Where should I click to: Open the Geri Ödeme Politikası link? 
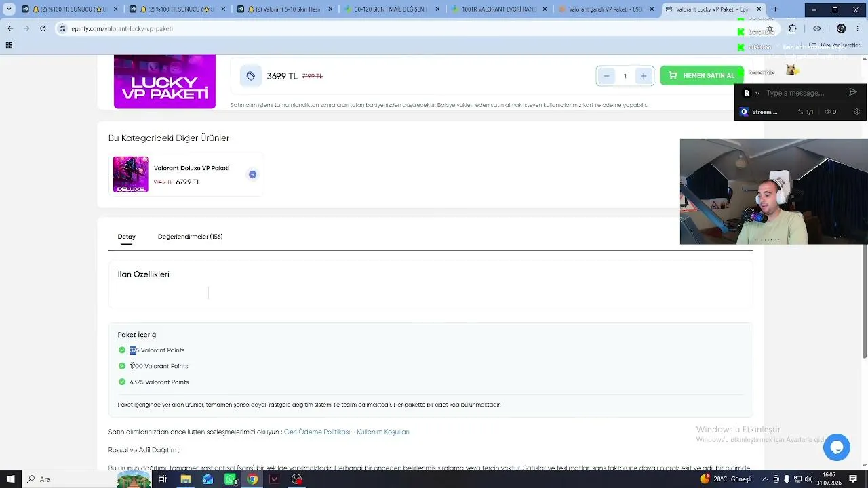click(x=317, y=432)
